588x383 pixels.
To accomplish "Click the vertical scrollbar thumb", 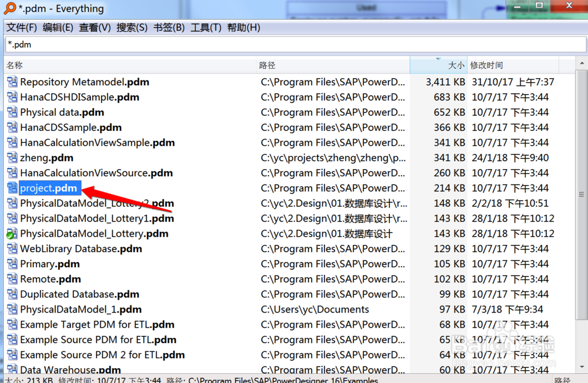I will coord(582,194).
